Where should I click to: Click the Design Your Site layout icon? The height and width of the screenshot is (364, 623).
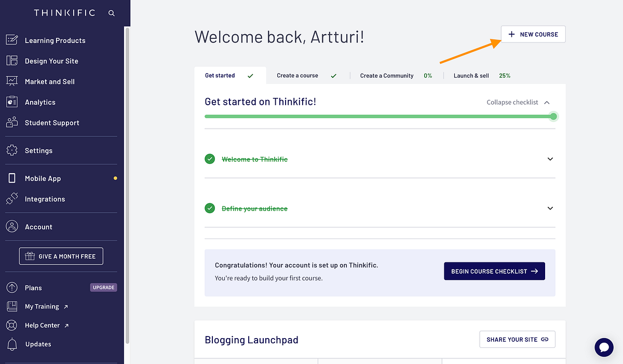(12, 61)
